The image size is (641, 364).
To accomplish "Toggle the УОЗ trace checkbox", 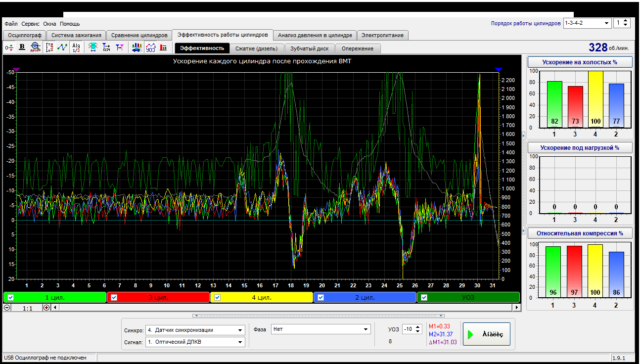I will point(424,297).
